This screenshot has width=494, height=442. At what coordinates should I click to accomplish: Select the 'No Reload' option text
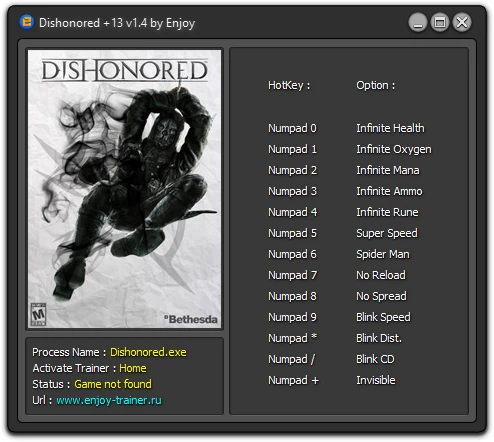[381, 275]
